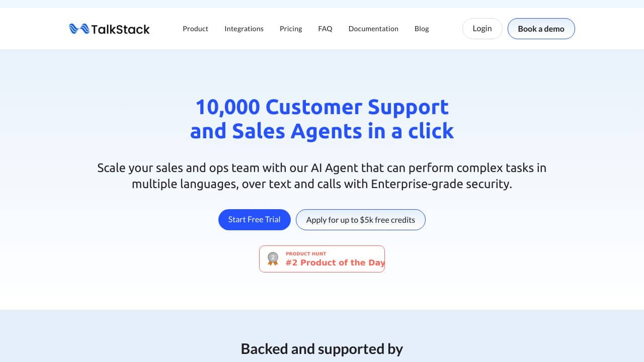Viewport: 644px width, 362px height.
Task: Click the Book a demo button
Action: tap(541, 29)
